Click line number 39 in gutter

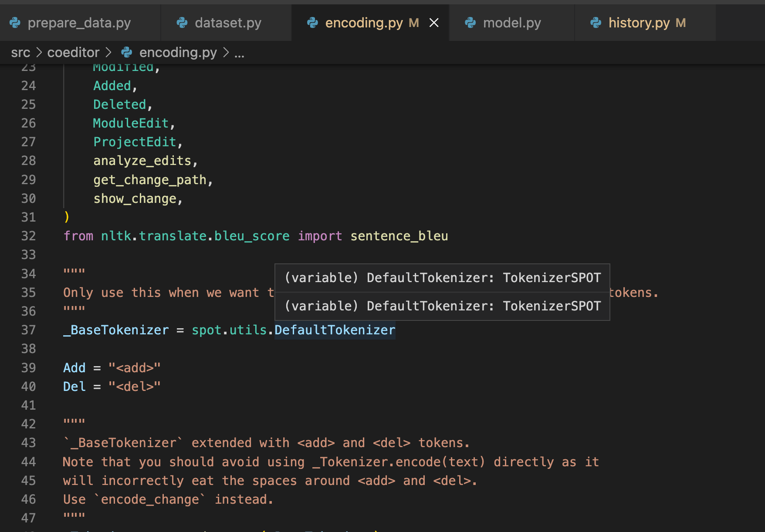(x=29, y=368)
